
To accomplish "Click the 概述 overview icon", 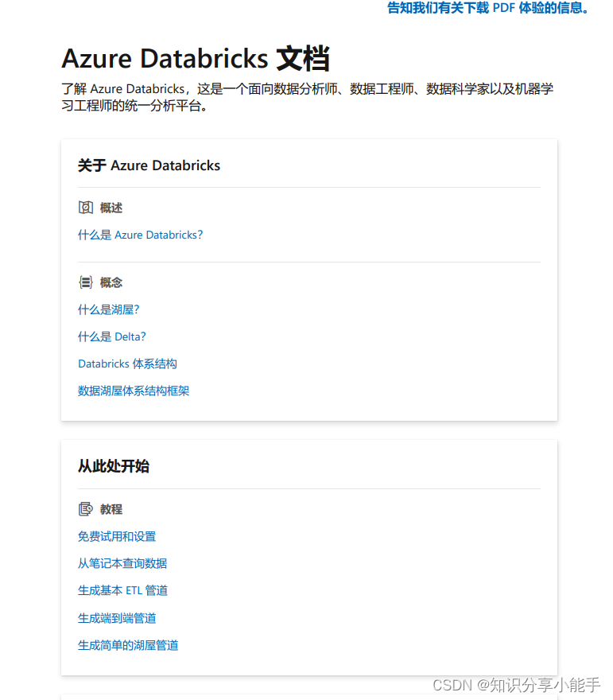I will 86,207.
